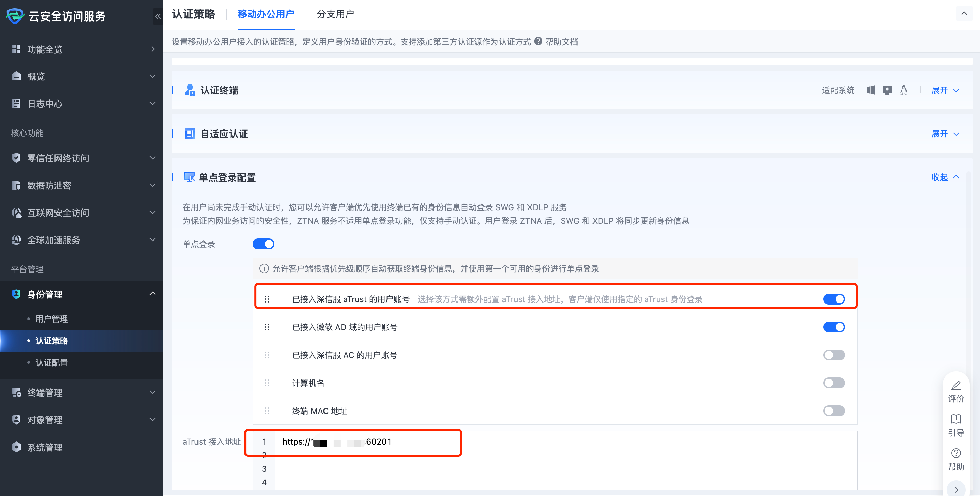This screenshot has height=496, width=980.
Task: Enable 已接入深信服 AC 的用户账号 toggle
Action: (x=834, y=355)
